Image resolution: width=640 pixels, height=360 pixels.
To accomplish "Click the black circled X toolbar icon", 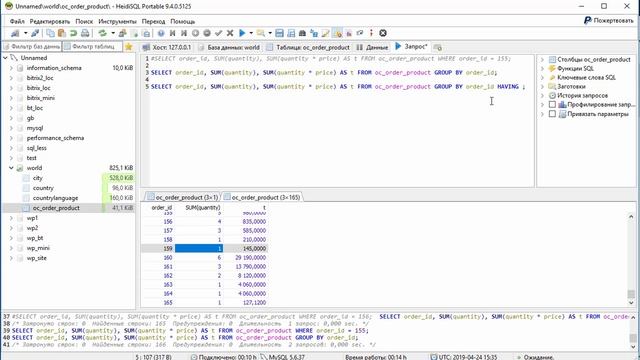I will point(383,33).
